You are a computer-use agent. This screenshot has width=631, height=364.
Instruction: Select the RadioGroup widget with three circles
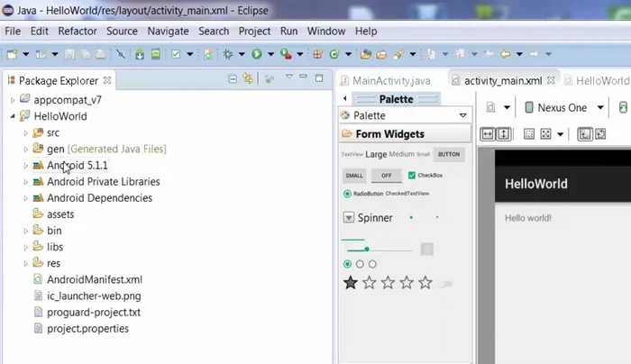pos(360,264)
